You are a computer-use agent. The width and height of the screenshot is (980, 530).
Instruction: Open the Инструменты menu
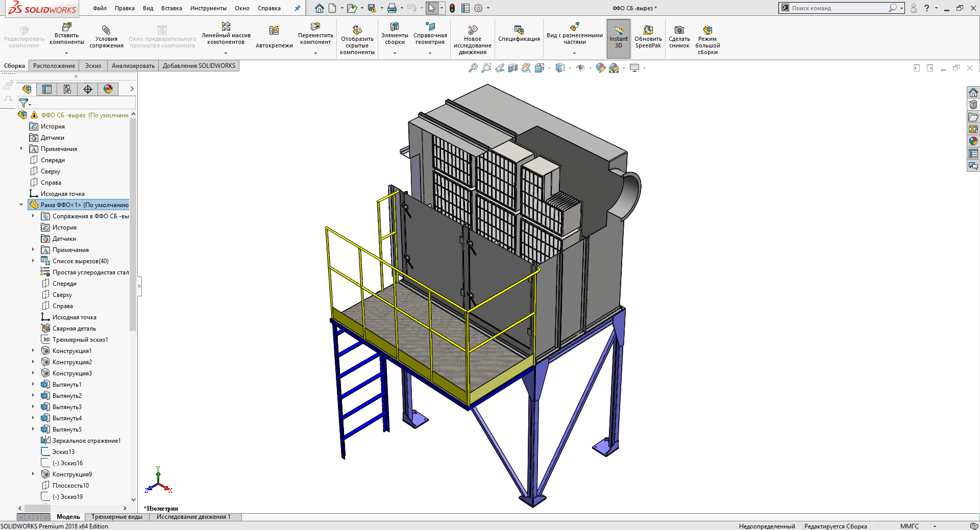[x=208, y=8]
